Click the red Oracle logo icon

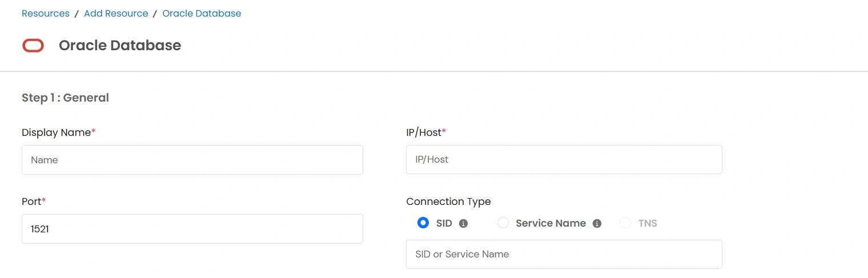point(33,46)
